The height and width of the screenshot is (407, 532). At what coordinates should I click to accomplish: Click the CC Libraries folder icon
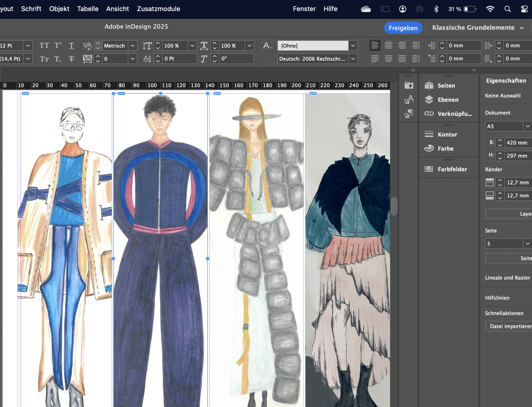click(409, 86)
